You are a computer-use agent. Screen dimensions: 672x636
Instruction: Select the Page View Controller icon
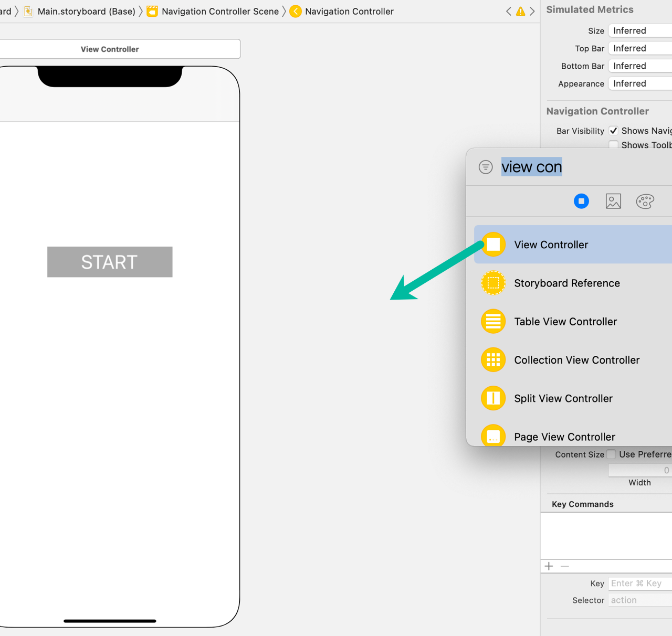493,436
